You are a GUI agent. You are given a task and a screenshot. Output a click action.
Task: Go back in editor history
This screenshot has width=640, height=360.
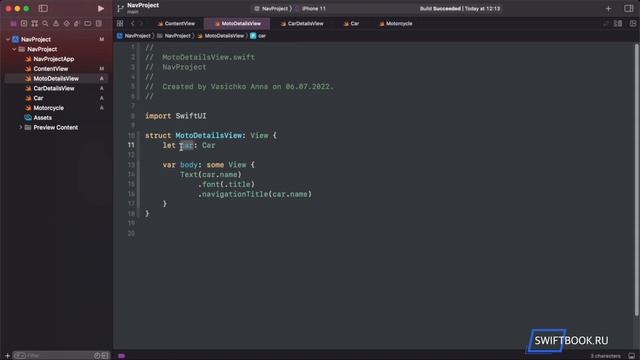click(133, 24)
